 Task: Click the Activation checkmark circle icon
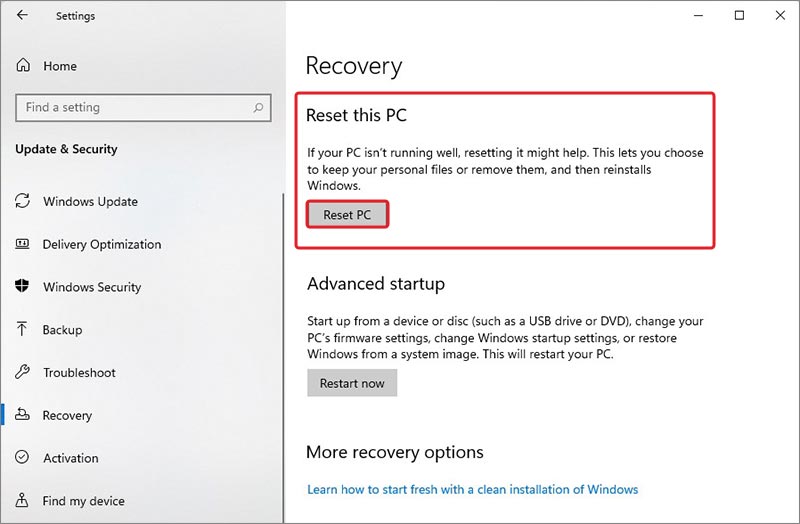coord(22,457)
